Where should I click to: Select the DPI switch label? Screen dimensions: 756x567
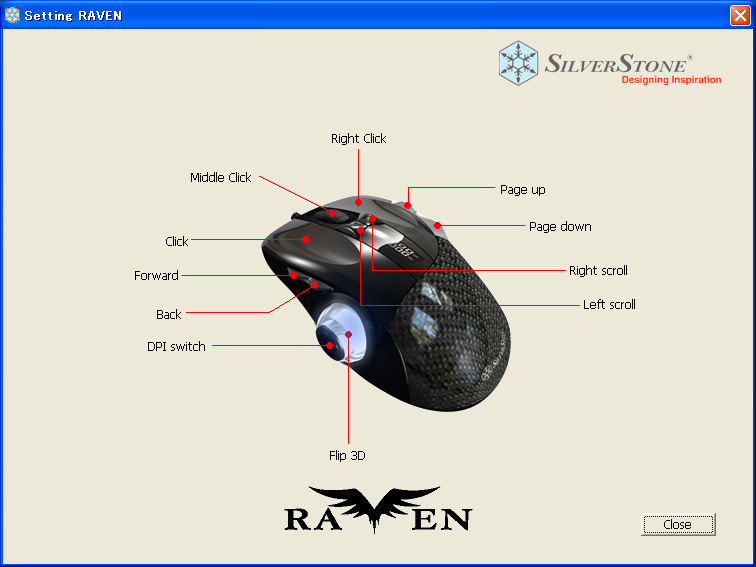coord(176,346)
